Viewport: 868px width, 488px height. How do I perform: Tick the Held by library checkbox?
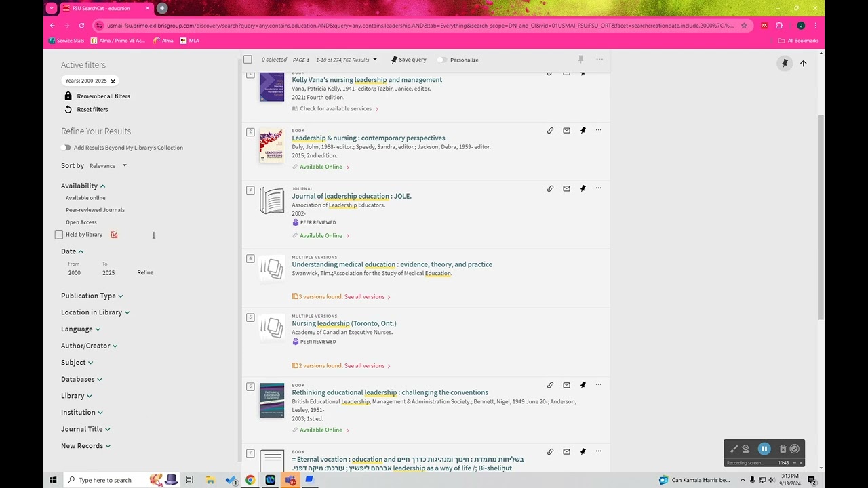(59, 235)
